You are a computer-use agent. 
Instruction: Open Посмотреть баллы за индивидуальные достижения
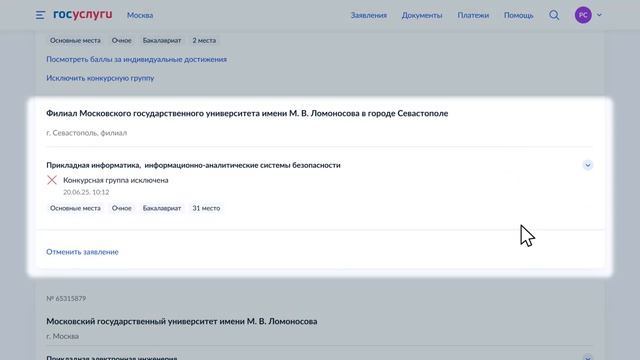pyautogui.click(x=136, y=59)
